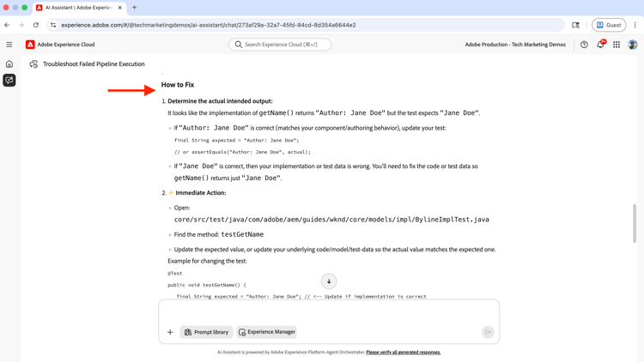Click the browser forward arrow

pyautogui.click(x=21, y=25)
